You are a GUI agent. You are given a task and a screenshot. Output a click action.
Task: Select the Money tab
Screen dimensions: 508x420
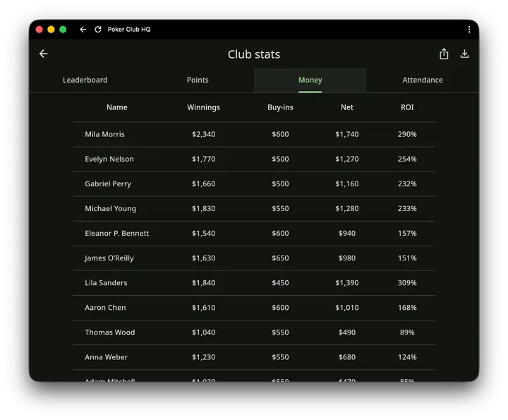pyautogui.click(x=310, y=80)
